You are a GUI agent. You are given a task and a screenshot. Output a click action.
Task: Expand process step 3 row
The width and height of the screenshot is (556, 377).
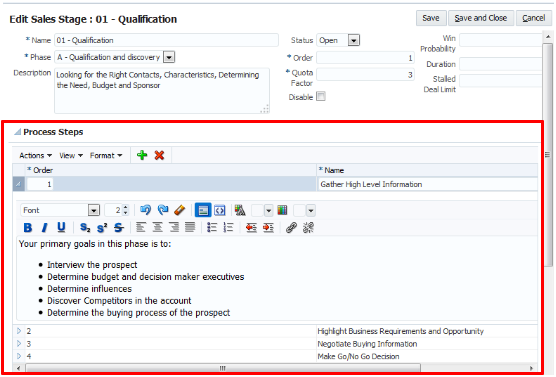click(19, 343)
